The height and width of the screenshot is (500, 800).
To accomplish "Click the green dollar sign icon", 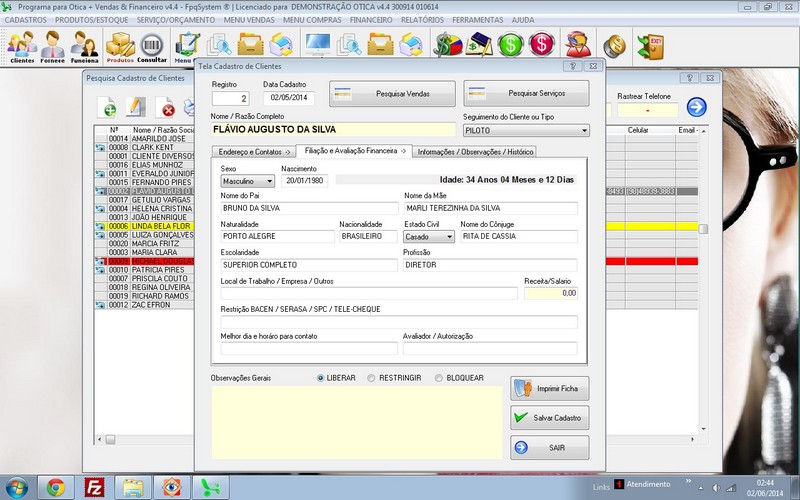I will point(511,45).
